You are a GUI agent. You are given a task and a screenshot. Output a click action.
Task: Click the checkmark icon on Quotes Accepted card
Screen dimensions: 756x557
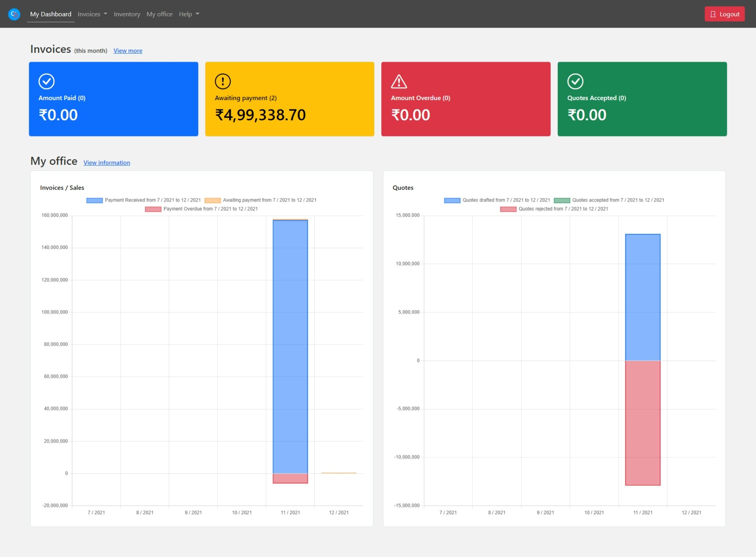coord(575,81)
